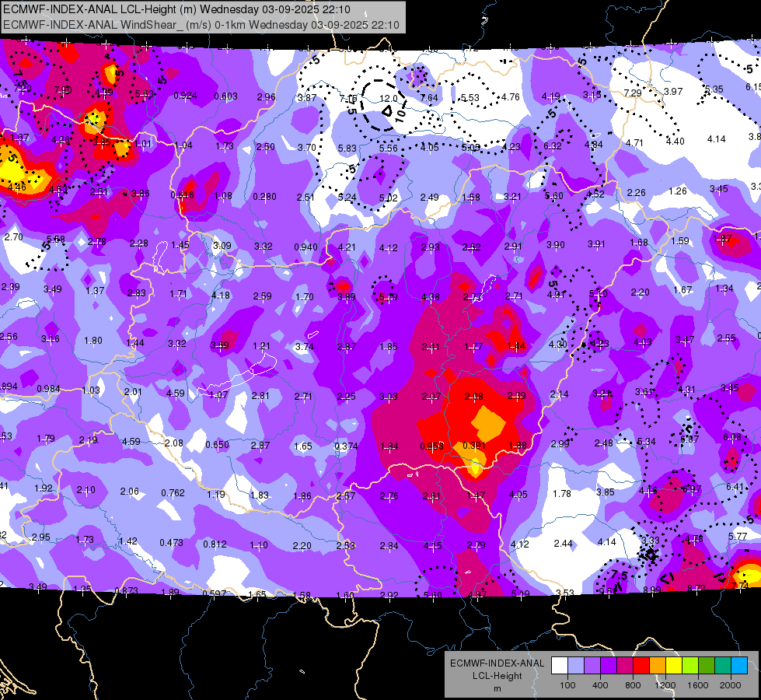The image size is (761, 700).
Task: Click the 0.374 grid value
Action: tap(346, 446)
